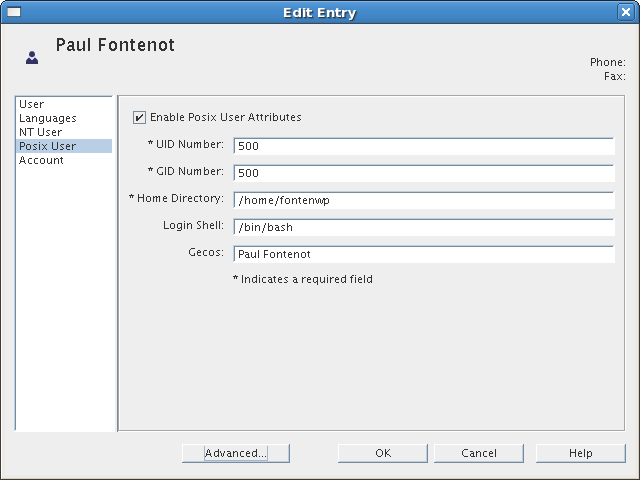Open Help for this dialog
The width and height of the screenshot is (640, 480).
580,453
